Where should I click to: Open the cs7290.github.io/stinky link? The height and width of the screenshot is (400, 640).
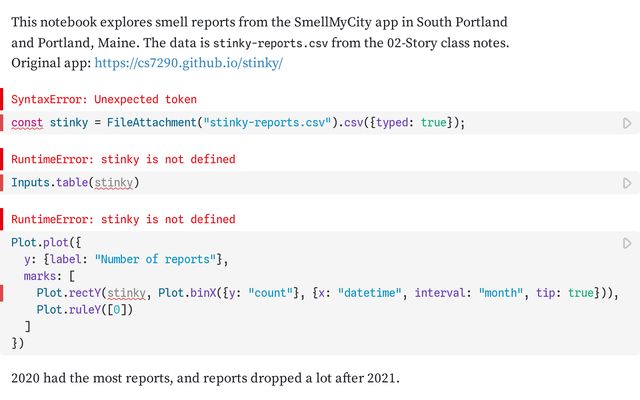[189, 63]
